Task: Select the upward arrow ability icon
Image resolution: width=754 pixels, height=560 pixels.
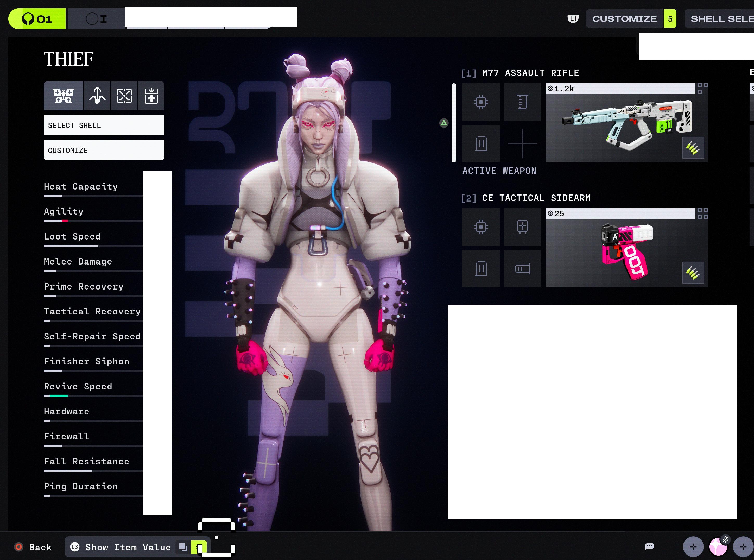Action: pyautogui.click(x=97, y=96)
